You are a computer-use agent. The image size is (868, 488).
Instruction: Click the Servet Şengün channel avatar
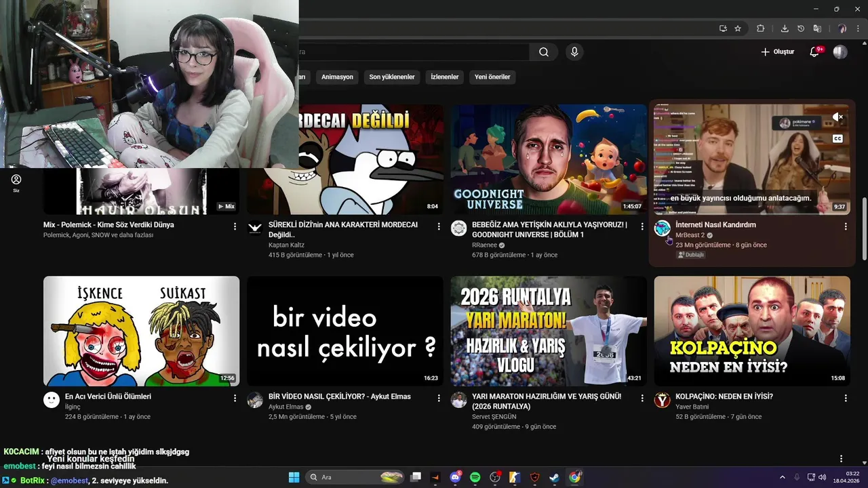point(458,399)
